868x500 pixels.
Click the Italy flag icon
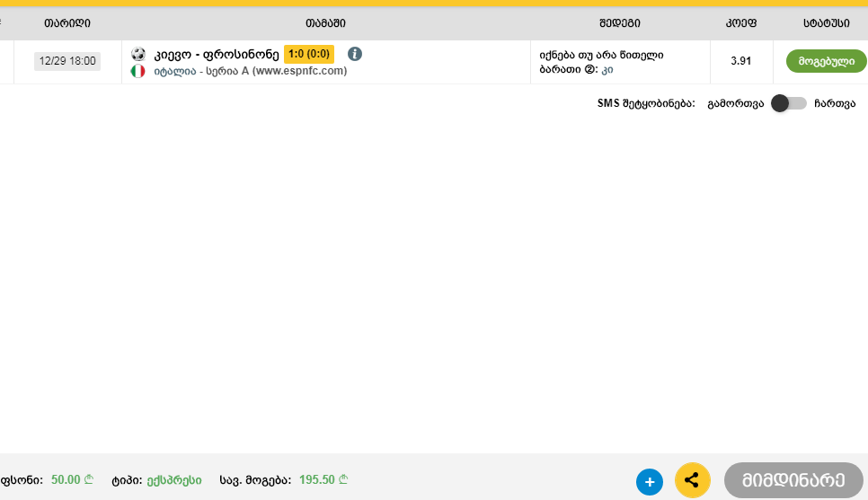coord(137,71)
